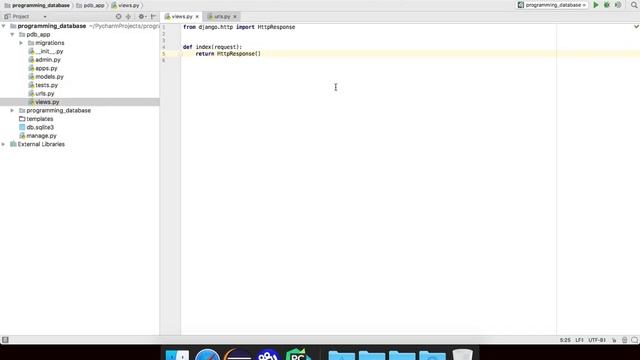Viewport: 640px width, 360px height.
Task: Open Safari from the Dock
Action: (x=207, y=355)
